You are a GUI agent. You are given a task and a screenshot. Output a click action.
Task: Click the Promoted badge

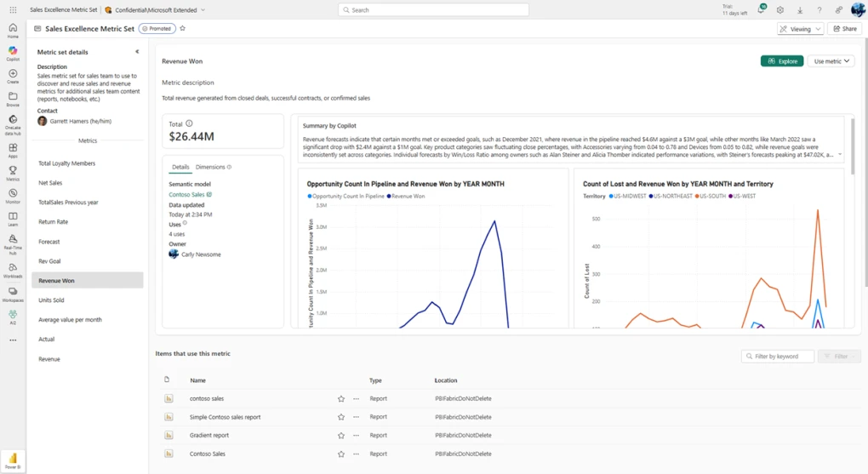157,28
